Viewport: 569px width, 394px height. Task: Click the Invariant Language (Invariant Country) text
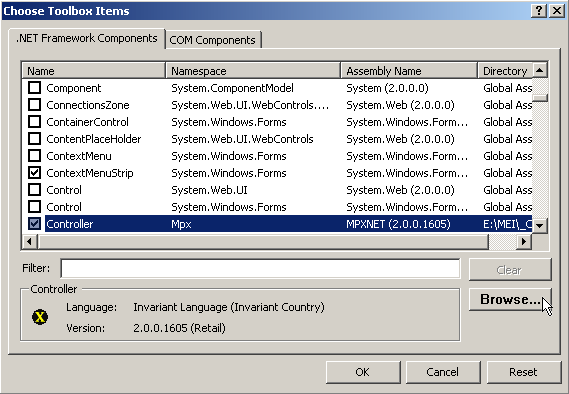pos(229,307)
